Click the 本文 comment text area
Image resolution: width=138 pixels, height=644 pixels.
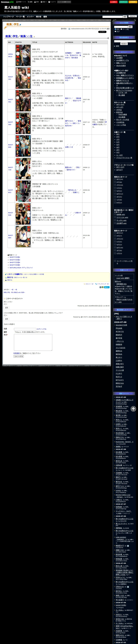coord(33,342)
